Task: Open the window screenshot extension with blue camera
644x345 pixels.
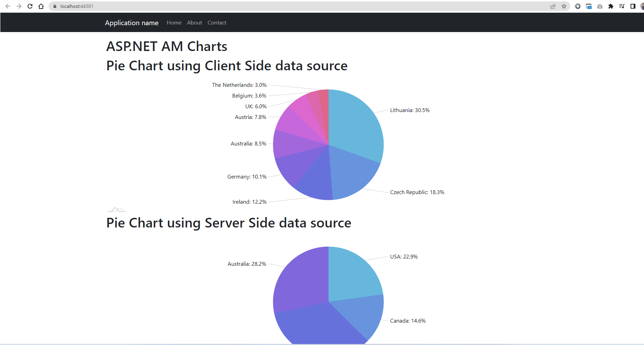Action: [589, 6]
